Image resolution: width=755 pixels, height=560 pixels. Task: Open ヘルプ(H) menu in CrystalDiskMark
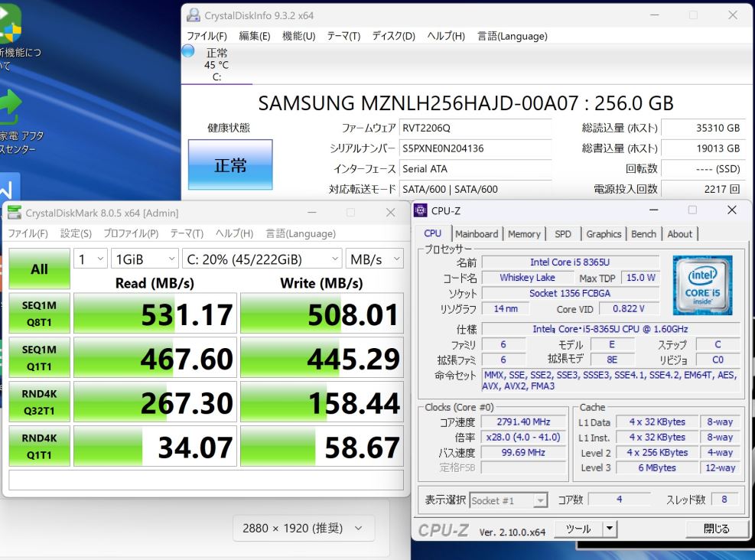click(235, 233)
